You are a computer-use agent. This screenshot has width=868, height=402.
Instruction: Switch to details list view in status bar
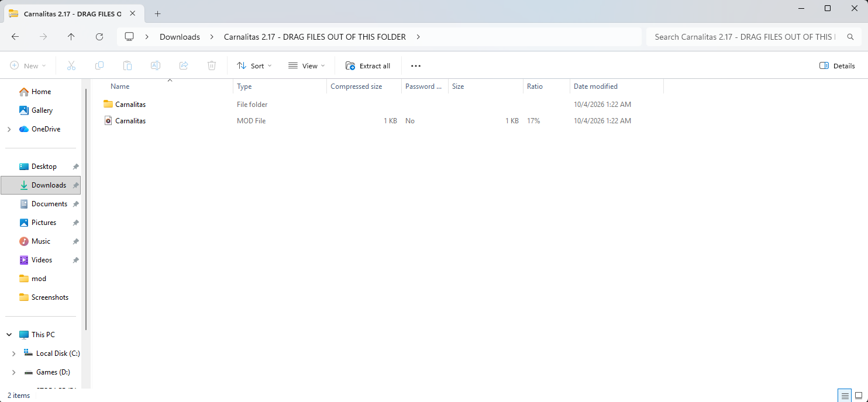[x=845, y=396]
